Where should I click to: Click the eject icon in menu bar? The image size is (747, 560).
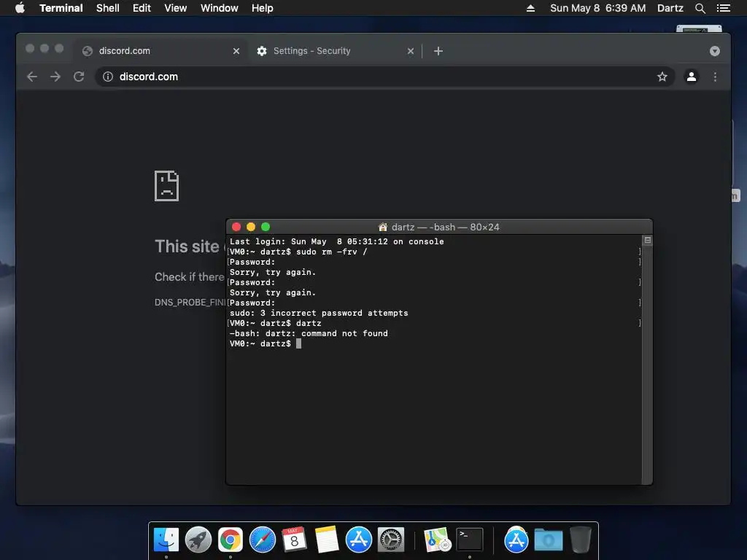(x=530, y=8)
